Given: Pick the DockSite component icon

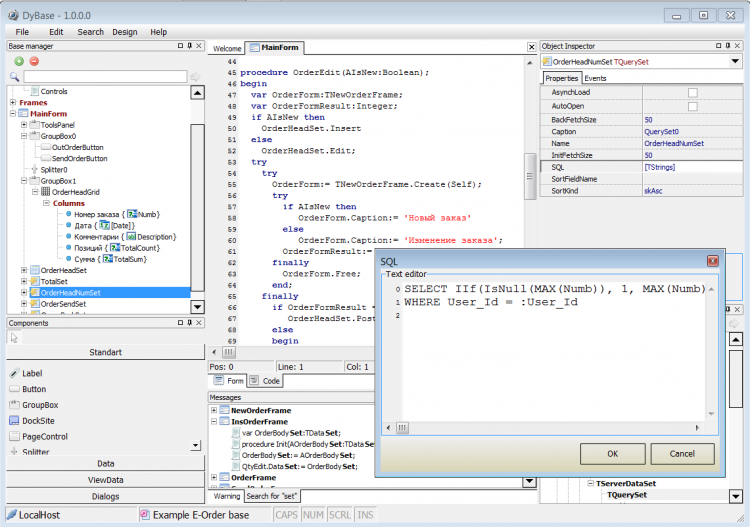Looking at the screenshot, I should [x=13, y=420].
